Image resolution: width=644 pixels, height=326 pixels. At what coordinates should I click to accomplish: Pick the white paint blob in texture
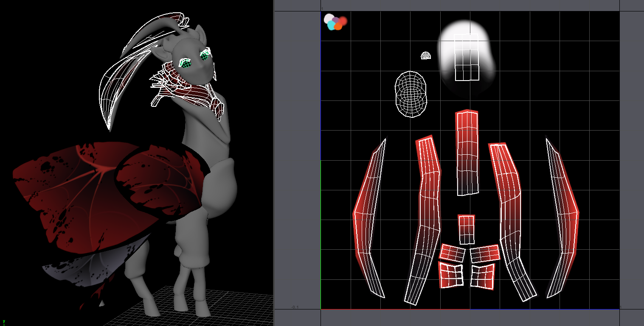[329, 18]
